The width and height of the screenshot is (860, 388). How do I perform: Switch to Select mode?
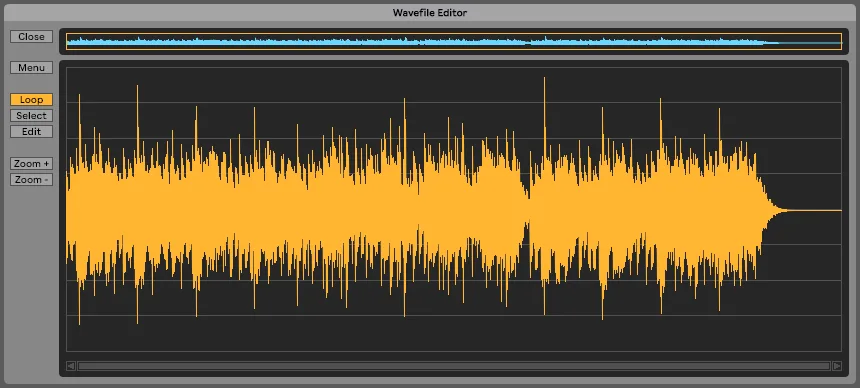31,116
